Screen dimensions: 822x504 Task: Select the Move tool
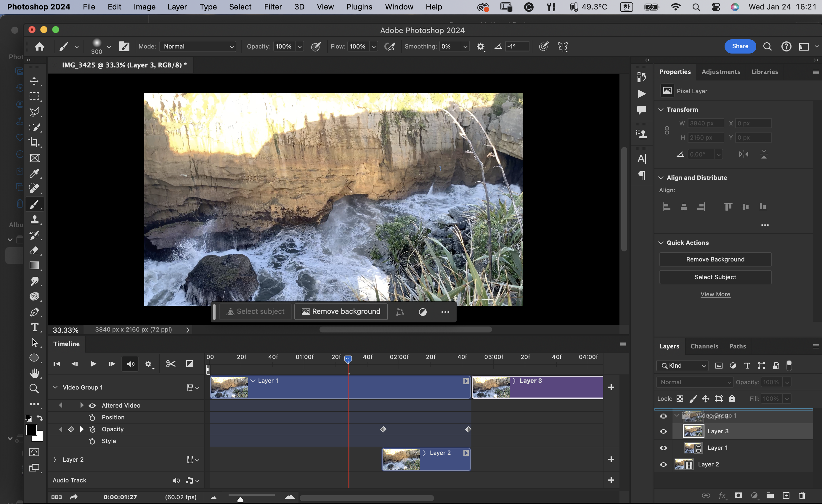pyautogui.click(x=34, y=81)
